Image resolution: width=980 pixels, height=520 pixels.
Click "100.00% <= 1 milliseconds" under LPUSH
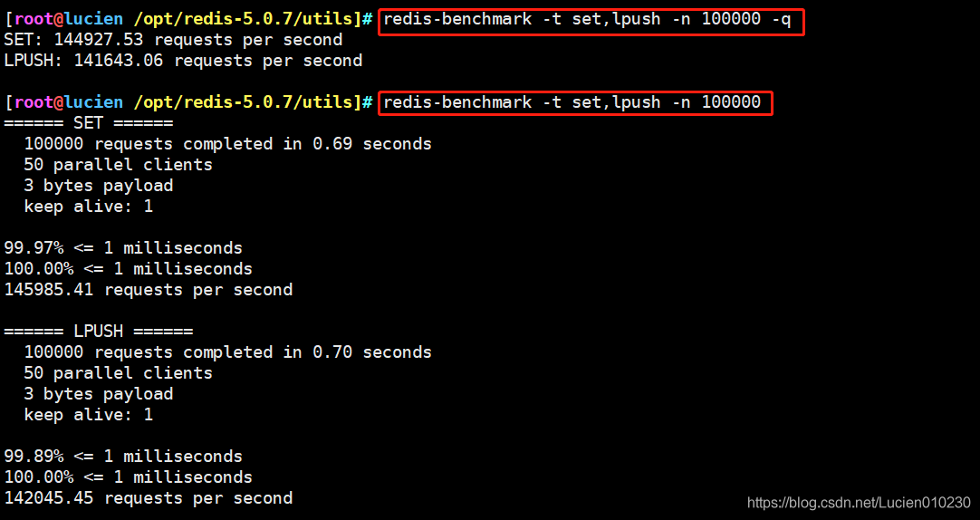click(128, 477)
